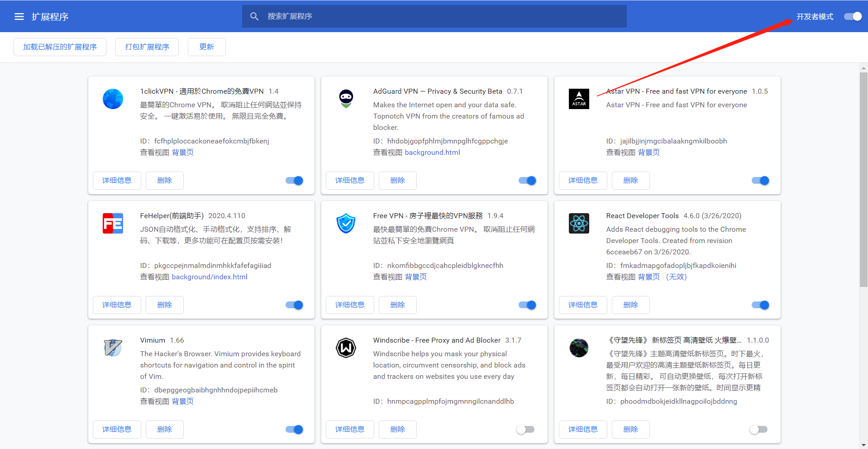Click 删除 for Vimium

165,430
